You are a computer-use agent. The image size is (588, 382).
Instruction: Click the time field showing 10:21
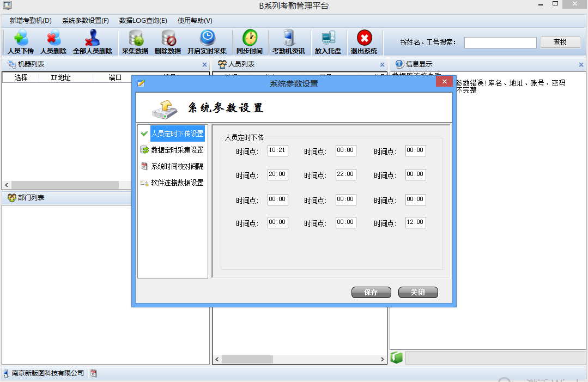click(278, 150)
